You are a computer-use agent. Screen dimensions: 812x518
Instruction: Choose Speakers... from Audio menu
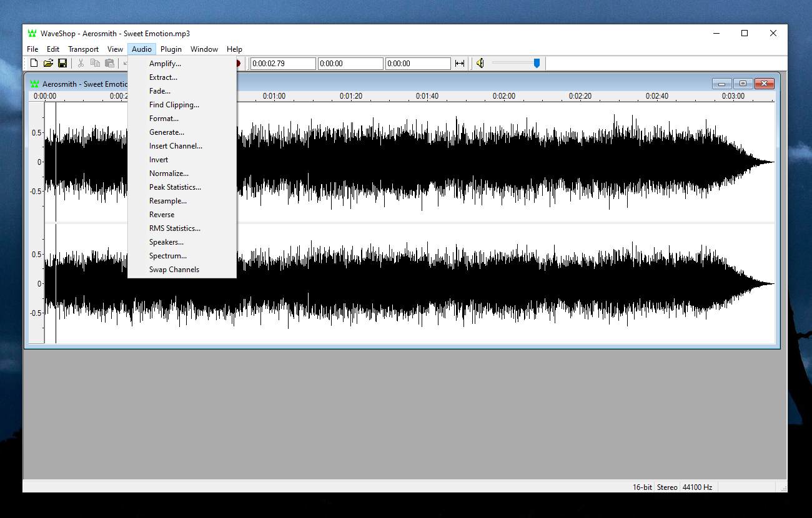[x=182, y=242]
